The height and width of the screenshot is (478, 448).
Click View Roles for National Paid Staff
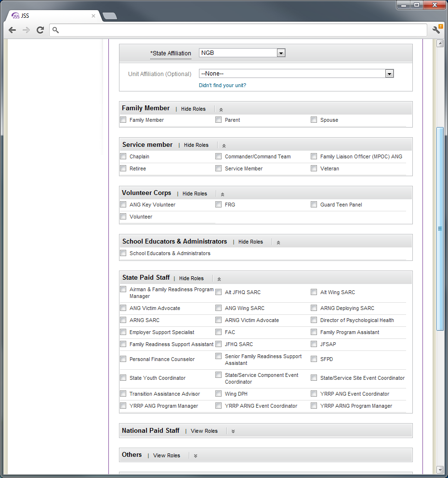(x=204, y=431)
